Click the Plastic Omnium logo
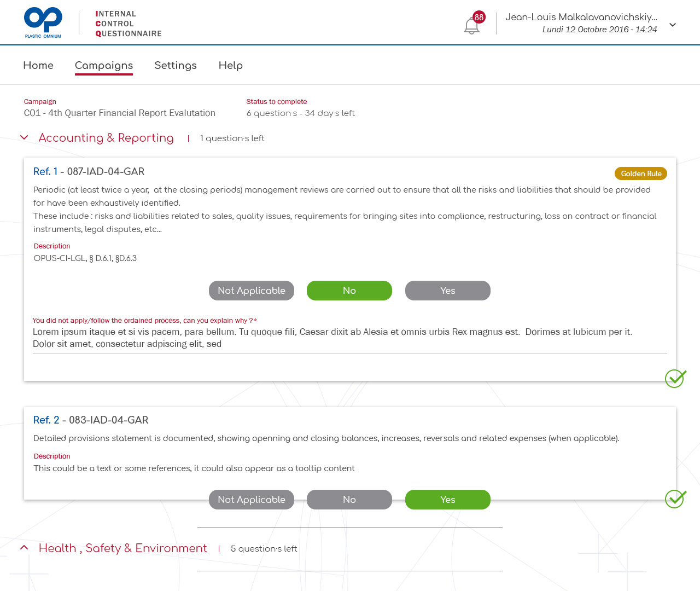The height and width of the screenshot is (591, 700). click(x=43, y=23)
